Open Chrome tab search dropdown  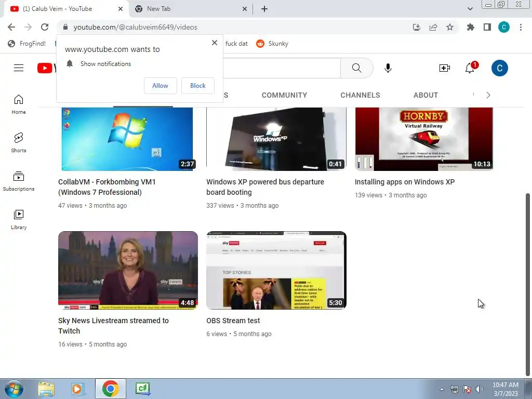point(470,9)
